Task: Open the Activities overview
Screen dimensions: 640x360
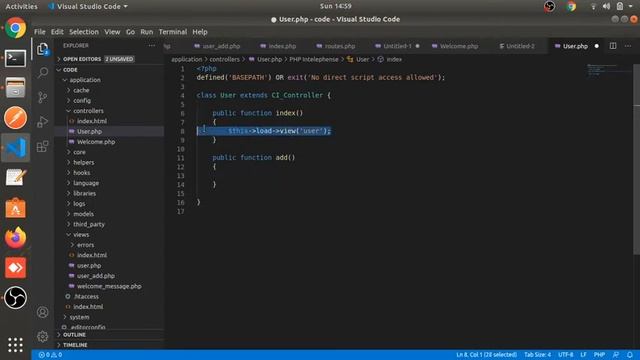Action: coord(21,6)
